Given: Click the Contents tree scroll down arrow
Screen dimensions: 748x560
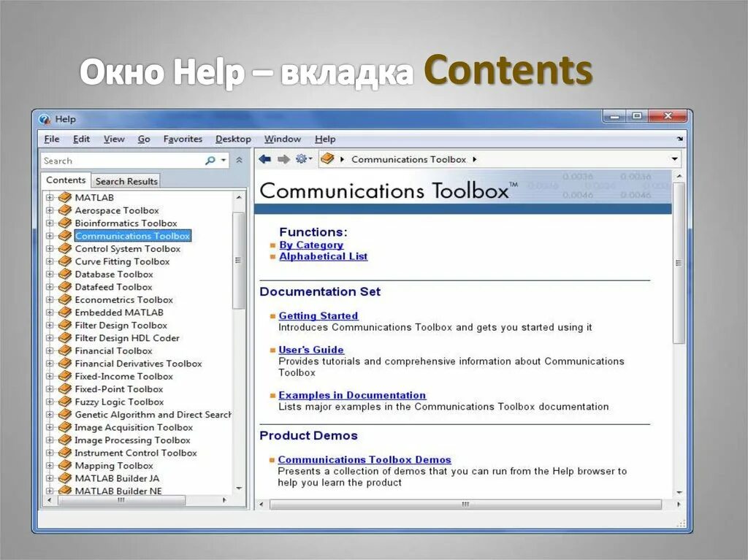Looking at the screenshot, I should (x=239, y=489).
